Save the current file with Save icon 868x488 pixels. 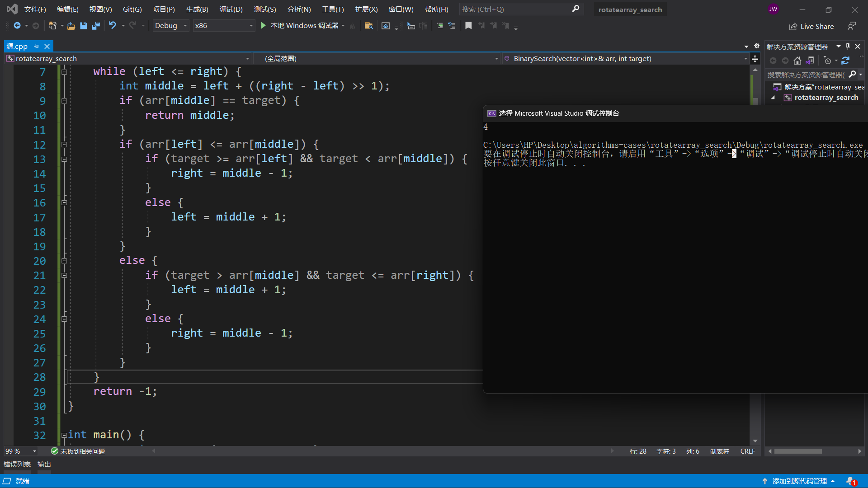pos(84,26)
